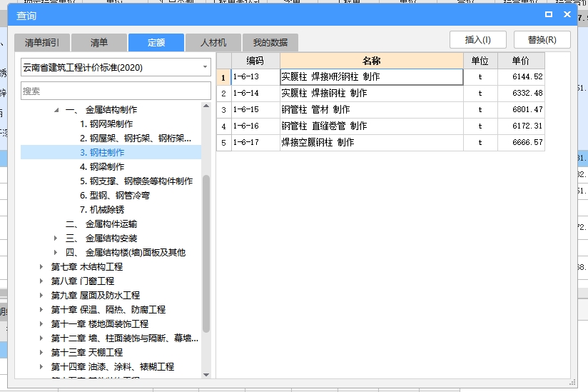This screenshot has height=392, width=588.
Task: Click unit price 6144.52
Action: 521,77
